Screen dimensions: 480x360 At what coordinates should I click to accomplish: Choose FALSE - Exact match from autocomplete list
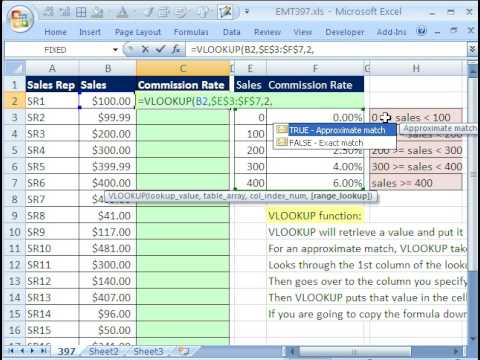point(335,143)
